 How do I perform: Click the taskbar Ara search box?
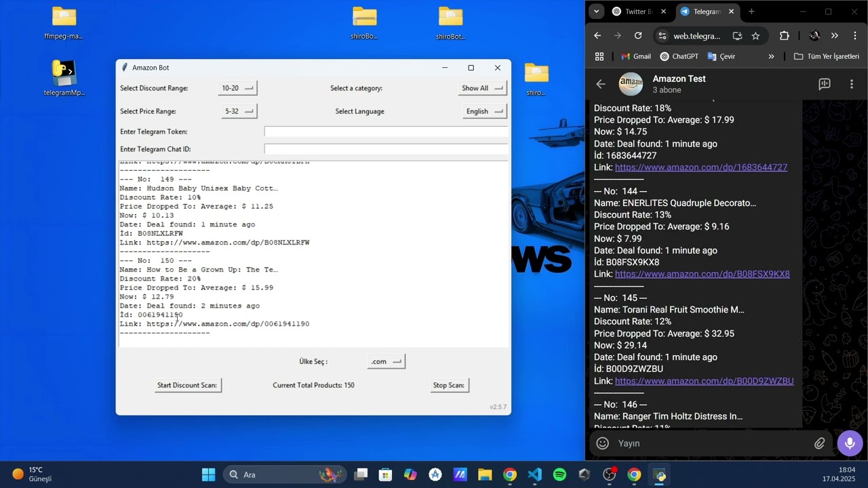pos(285,474)
